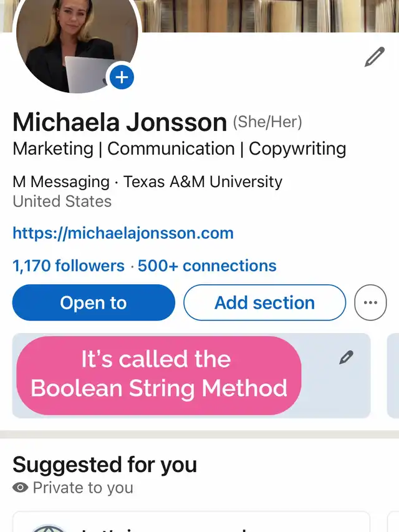Select the Marketing | Communication | Copywriting headline

click(x=180, y=149)
